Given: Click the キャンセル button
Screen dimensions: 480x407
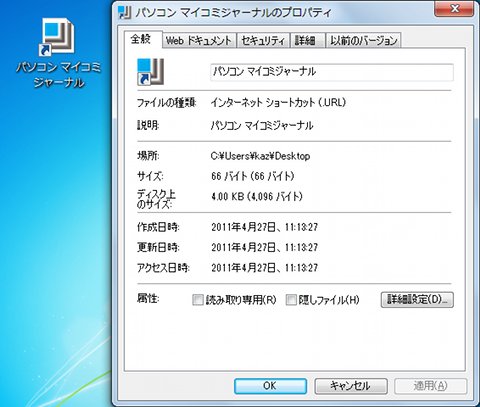Looking at the screenshot, I should 351,386.
